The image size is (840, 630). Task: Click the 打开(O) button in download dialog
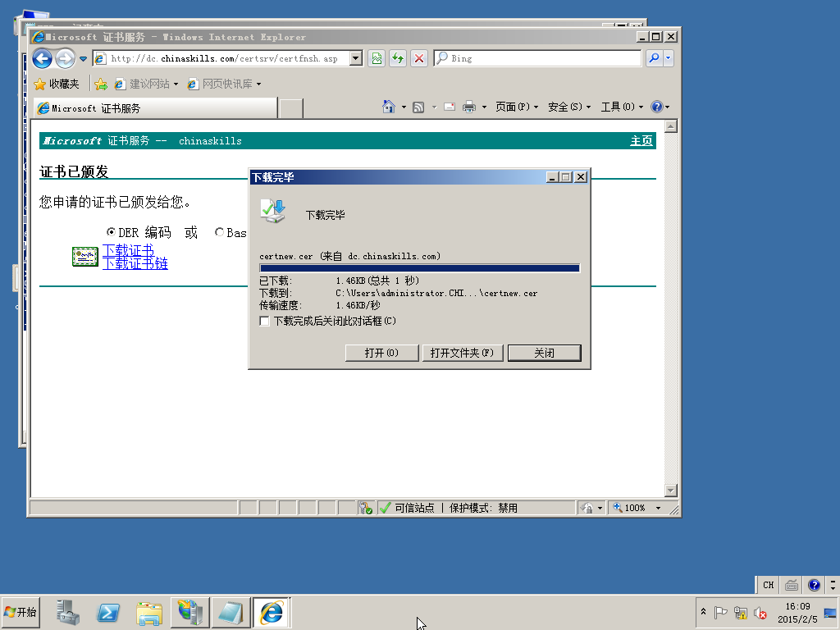(381, 353)
